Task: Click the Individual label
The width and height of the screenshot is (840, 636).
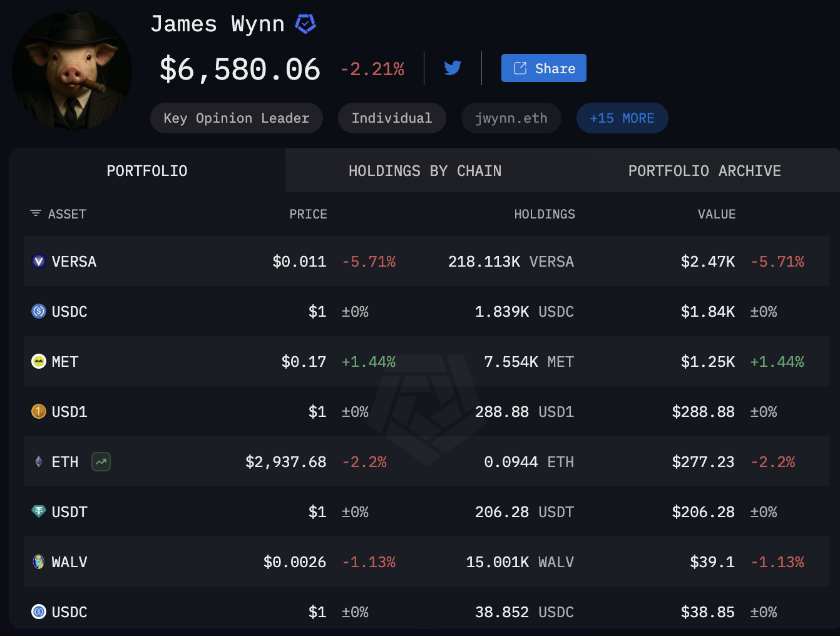Action: point(392,118)
